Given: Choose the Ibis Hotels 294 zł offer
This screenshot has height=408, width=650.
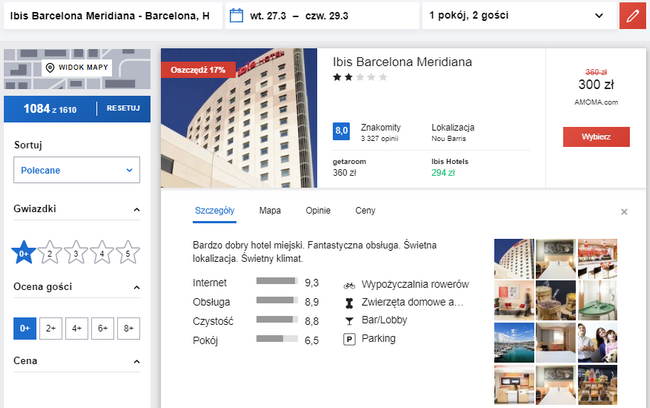Looking at the screenshot, I should [450, 168].
